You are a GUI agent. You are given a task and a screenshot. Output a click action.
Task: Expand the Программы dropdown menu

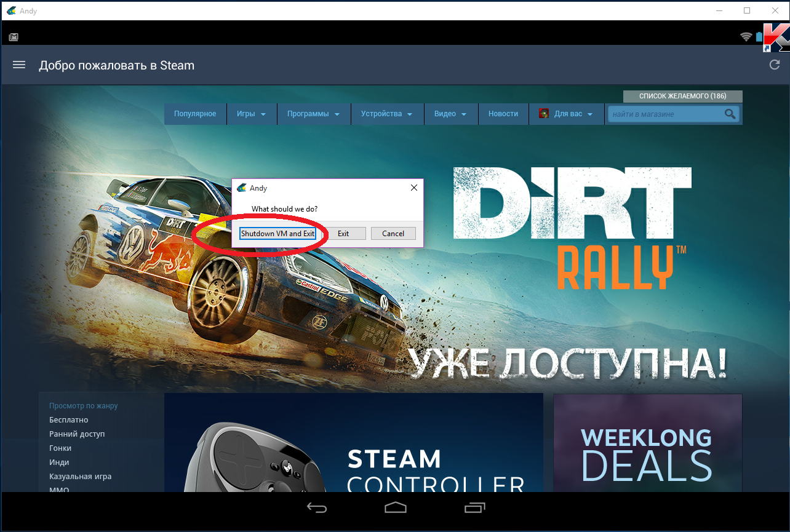pyautogui.click(x=314, y=114)
